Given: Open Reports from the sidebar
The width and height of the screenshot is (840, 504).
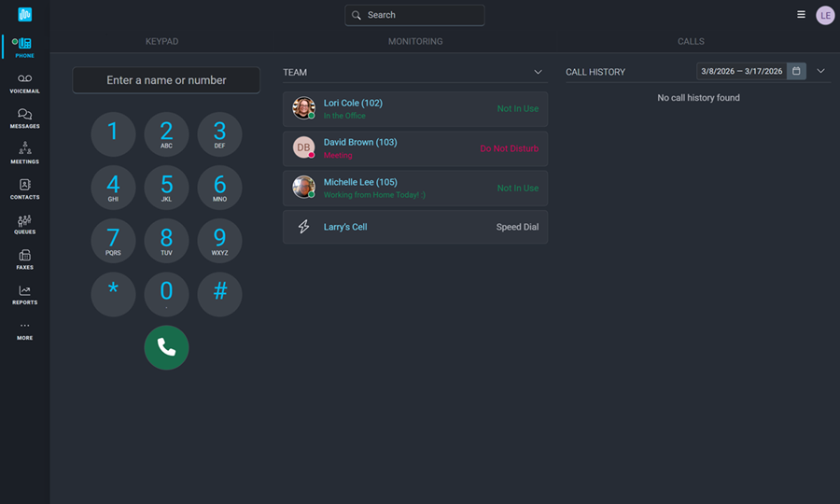Looking at the screenshot, I should [x=24, y=295].
